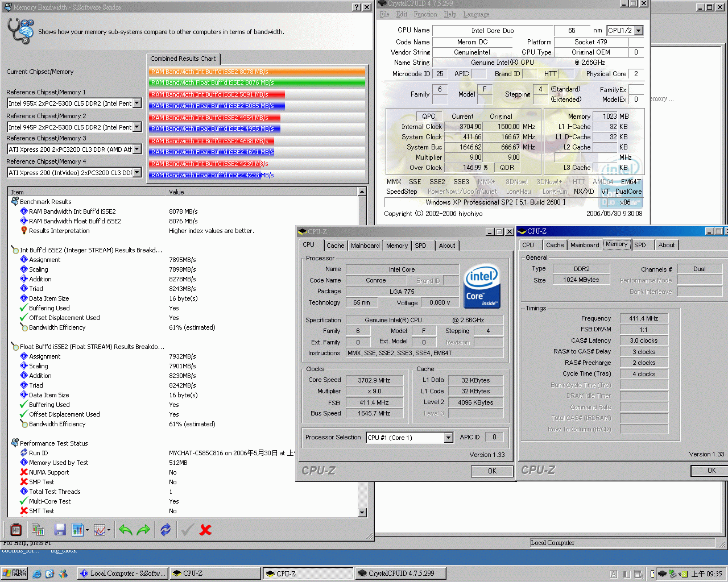Screen dimensions: 728x582
Task: Click the Undo green arrow in Sandra
Action: 125,529
